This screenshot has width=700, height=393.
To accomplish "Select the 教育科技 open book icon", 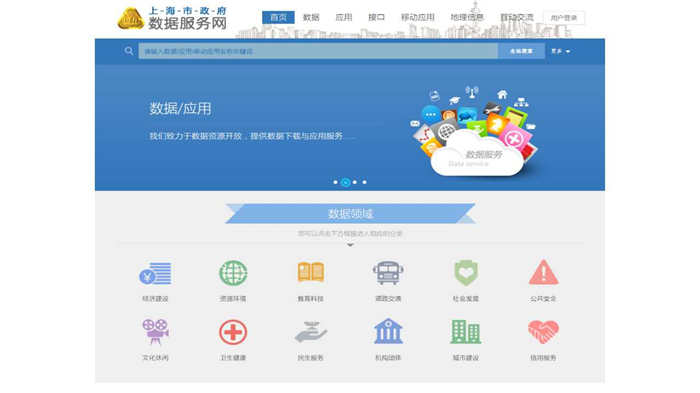I will pos(311,272).
